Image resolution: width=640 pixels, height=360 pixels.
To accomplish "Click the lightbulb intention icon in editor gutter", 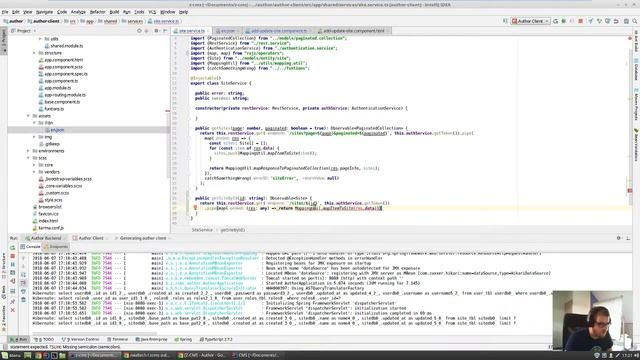I will tap(195, 208).
